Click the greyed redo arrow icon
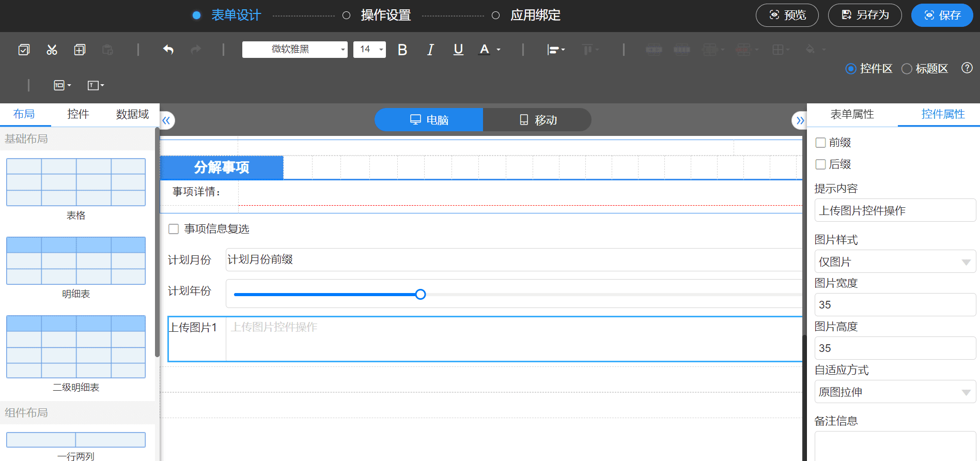Screen dimensions: 980x461 (x=196, y=50)
